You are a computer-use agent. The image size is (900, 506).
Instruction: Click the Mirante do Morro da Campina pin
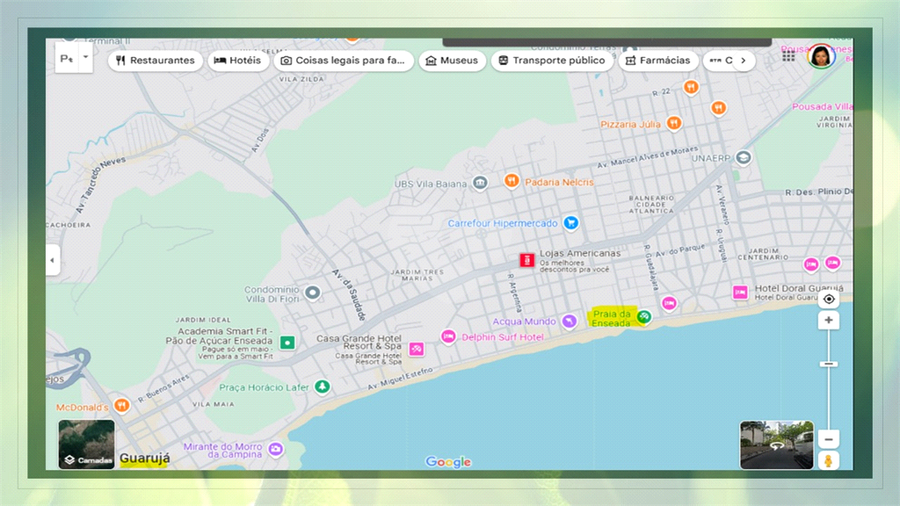click(276, 449)
